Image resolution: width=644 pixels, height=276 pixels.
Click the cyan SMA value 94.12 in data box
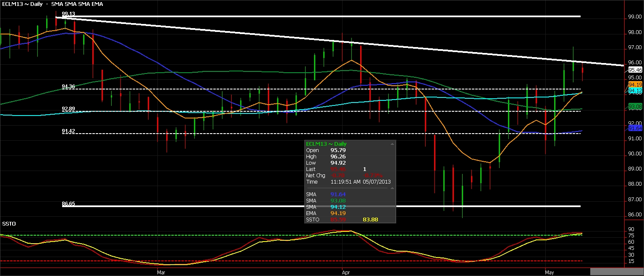338,207
